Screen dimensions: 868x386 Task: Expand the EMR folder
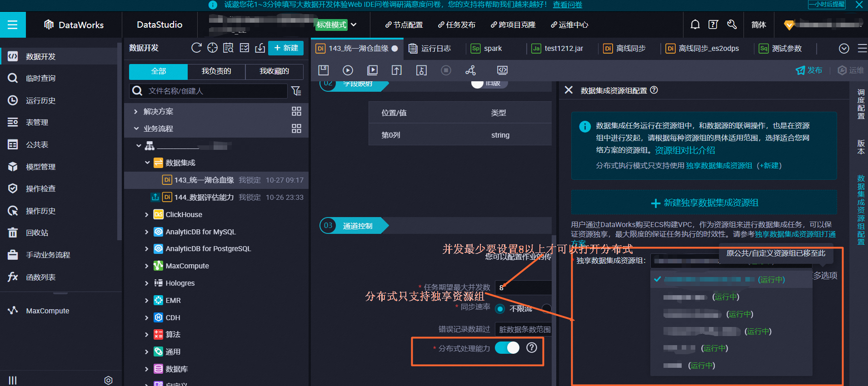click(146, 300)
